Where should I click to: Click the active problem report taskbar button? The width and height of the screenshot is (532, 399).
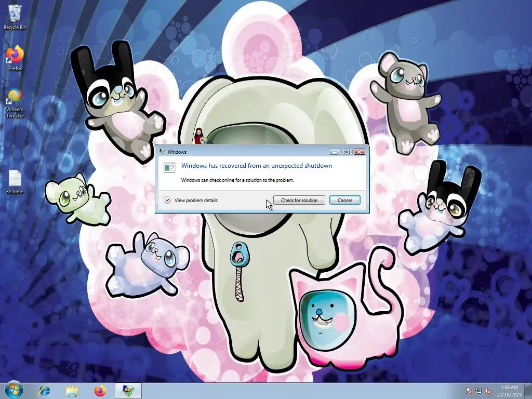128,391
